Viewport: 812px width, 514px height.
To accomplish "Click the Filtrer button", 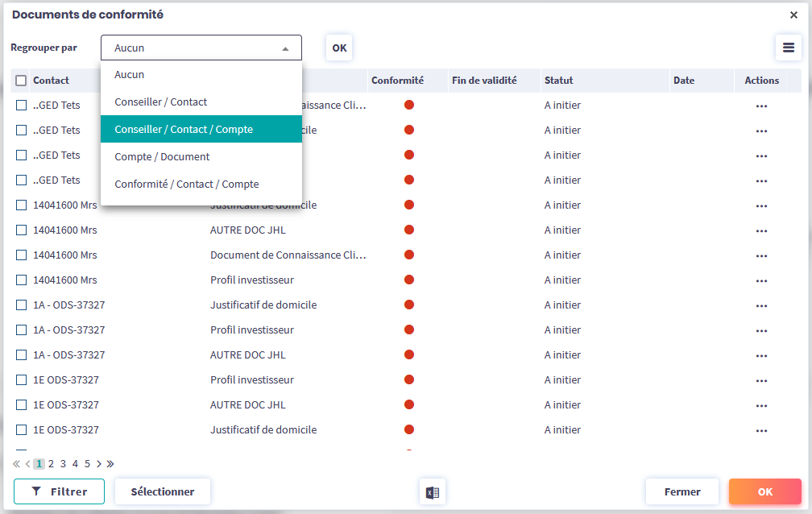I will click(59, 491).
